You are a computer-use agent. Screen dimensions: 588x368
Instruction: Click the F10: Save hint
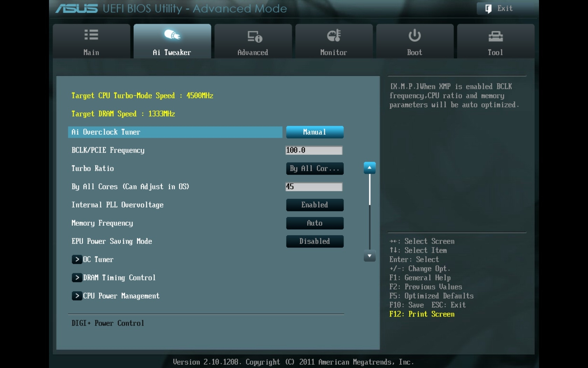click(x=407, y=305)
